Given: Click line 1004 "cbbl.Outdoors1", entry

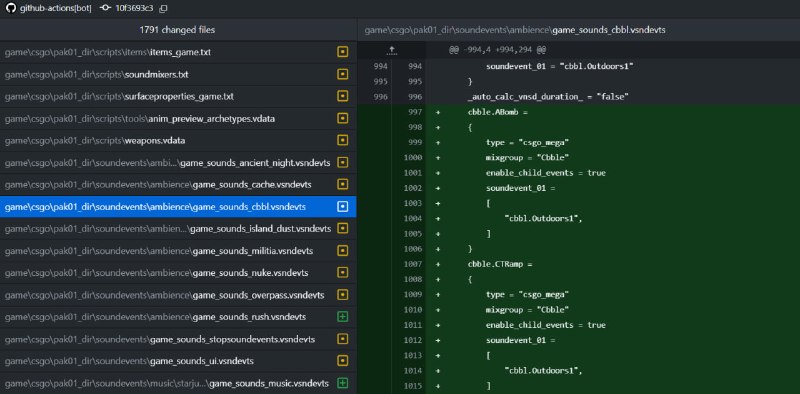Looking at the screenshot, I should pos(543,218).
